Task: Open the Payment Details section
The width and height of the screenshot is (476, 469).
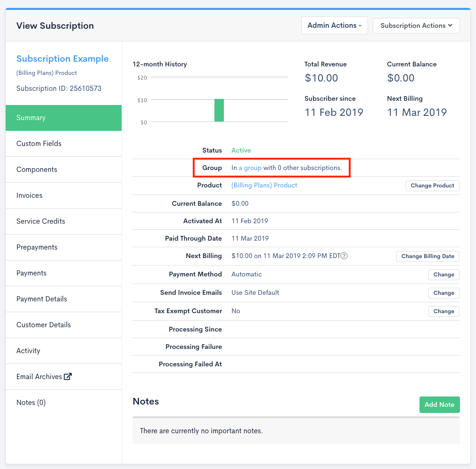Action: pos(41,299)
